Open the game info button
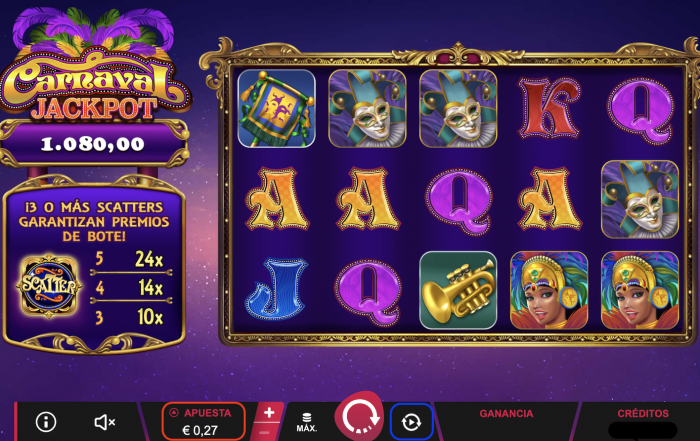The width and height of the screenshot is (700, 441). (x=46, y=421)
